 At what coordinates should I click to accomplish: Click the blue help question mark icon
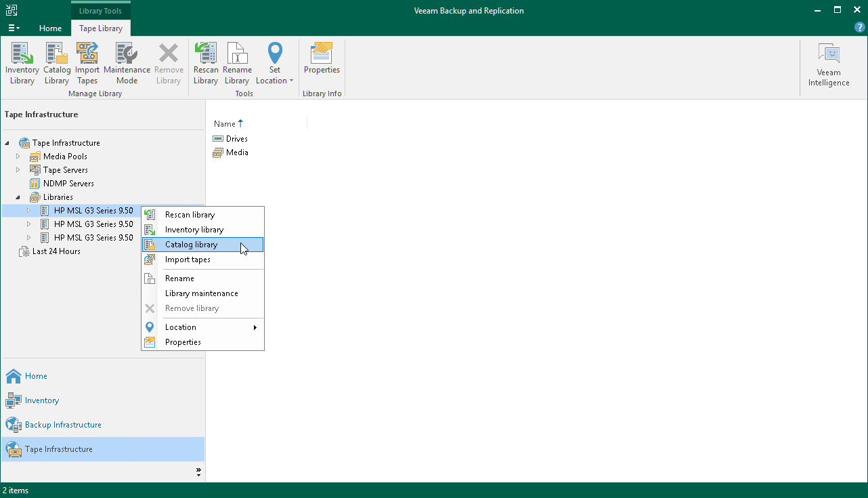(860, 28)
